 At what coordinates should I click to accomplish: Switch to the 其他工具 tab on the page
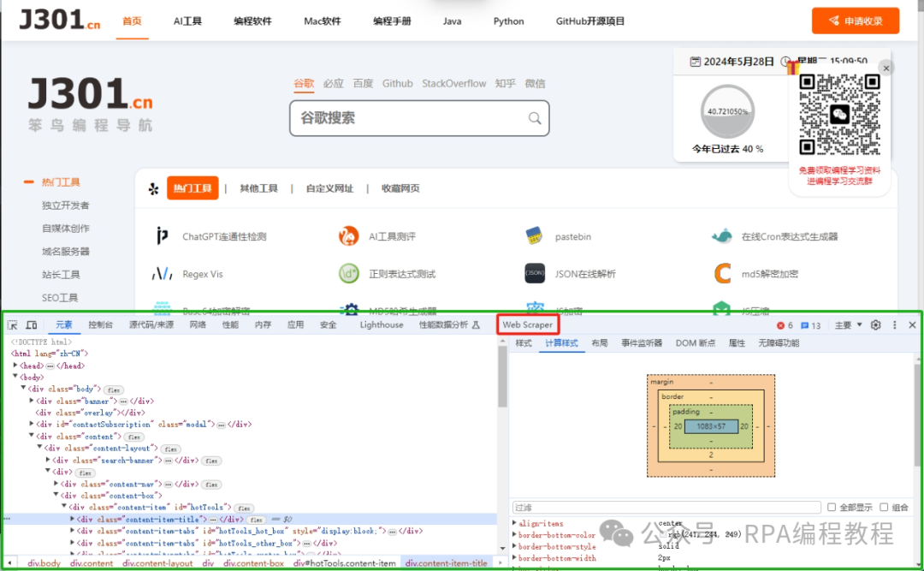pos(258,188)
